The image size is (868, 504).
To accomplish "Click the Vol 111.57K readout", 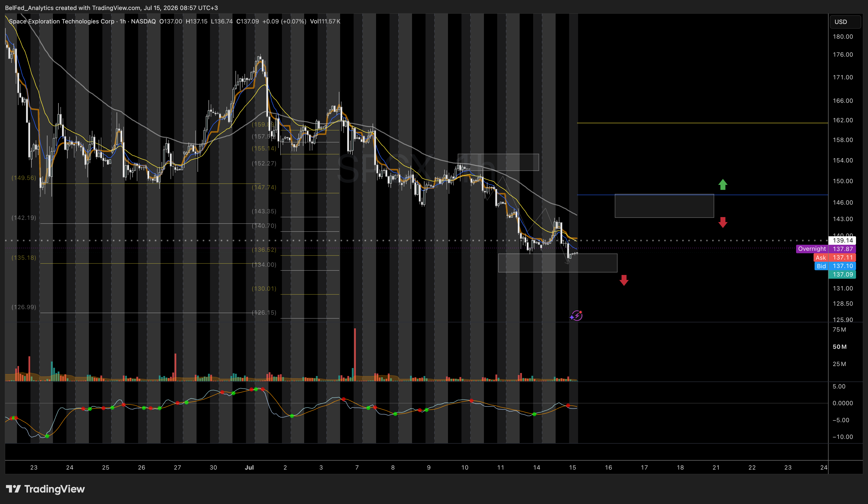I will point(325,21).
